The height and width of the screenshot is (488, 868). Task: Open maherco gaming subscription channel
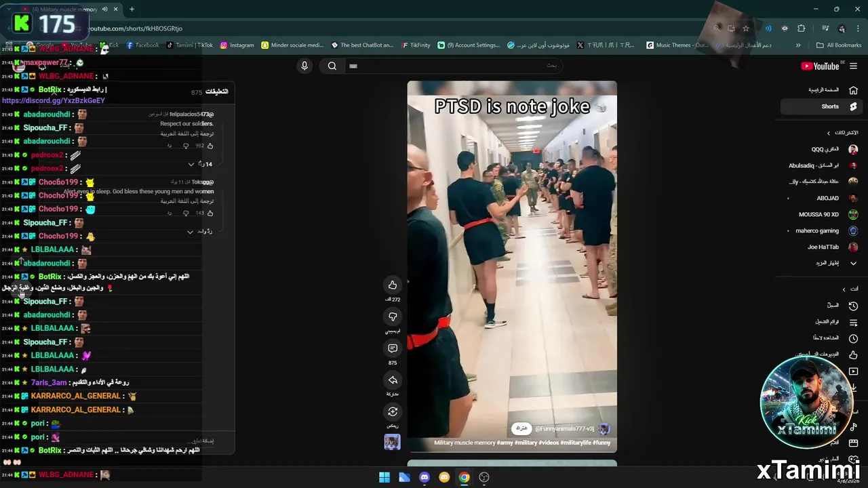pos(820,230)
